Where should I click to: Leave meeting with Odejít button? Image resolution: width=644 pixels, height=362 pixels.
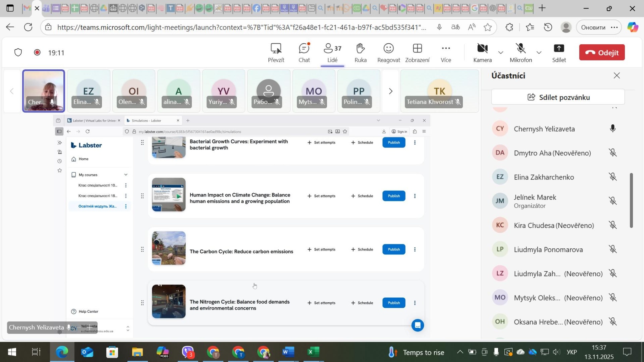click(x=601, y=53)
